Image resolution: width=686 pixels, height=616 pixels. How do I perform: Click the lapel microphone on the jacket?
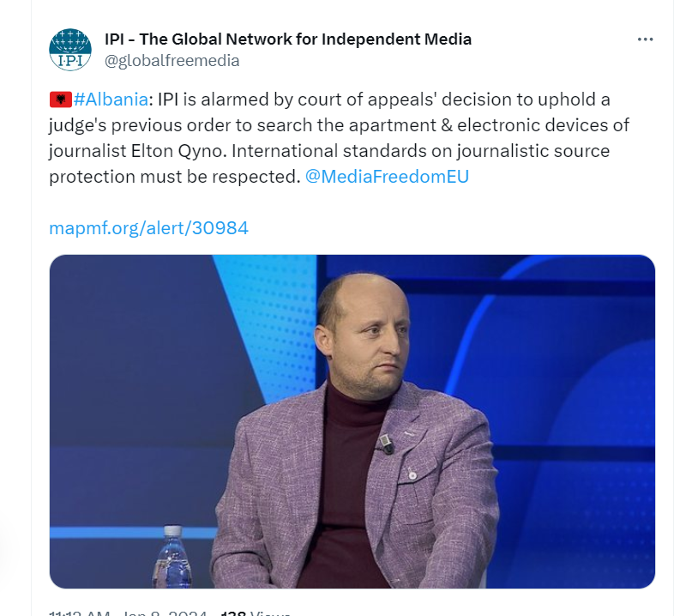(386, 444)
